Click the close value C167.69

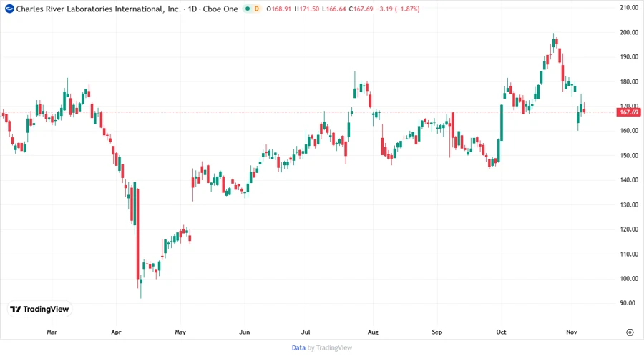[361, 9]
